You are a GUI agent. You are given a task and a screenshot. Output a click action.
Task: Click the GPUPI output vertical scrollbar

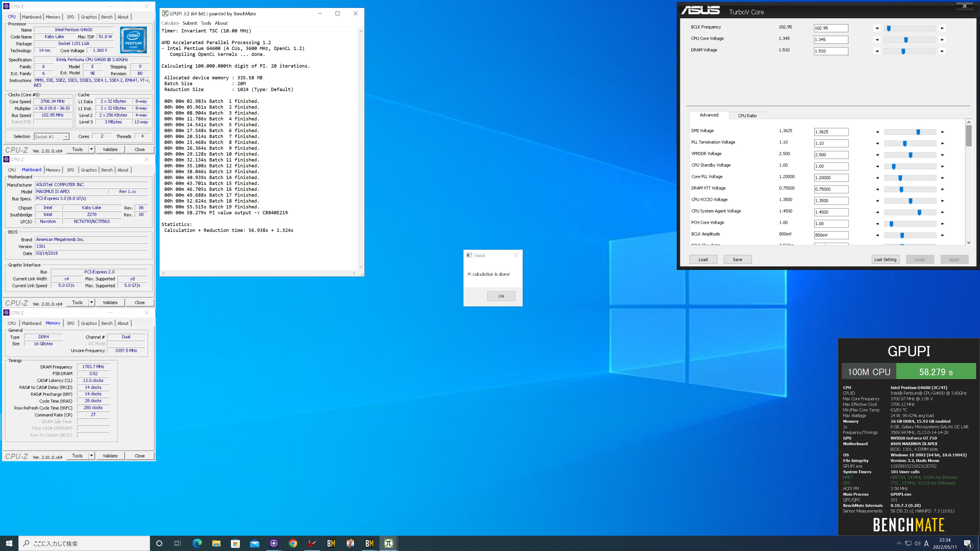pos(361,149)
